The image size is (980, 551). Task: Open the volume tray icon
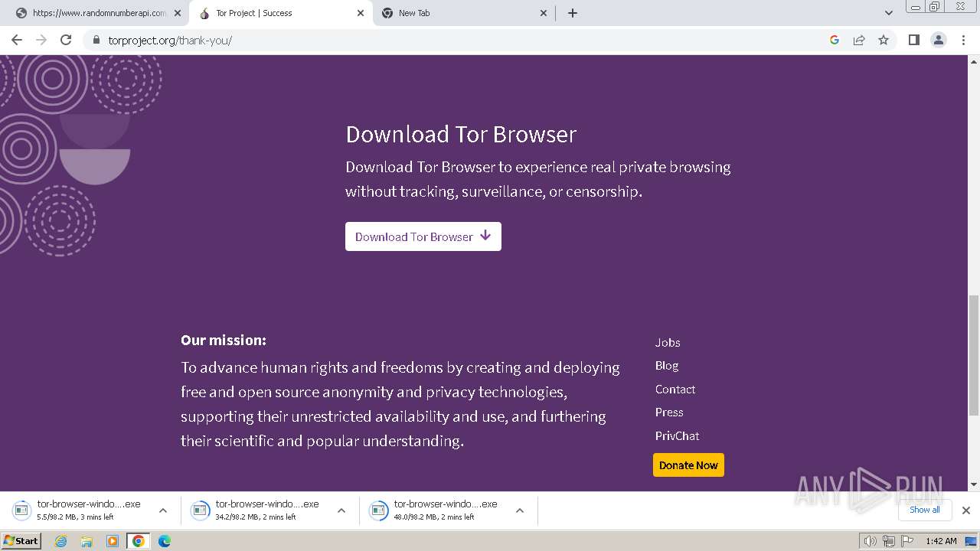coord(871,541)
